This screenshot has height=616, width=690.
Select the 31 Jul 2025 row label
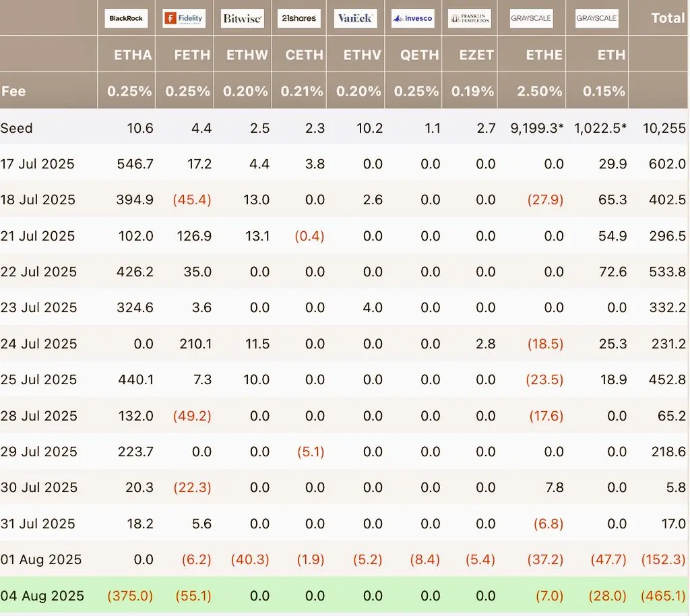(x=38, y=524)
